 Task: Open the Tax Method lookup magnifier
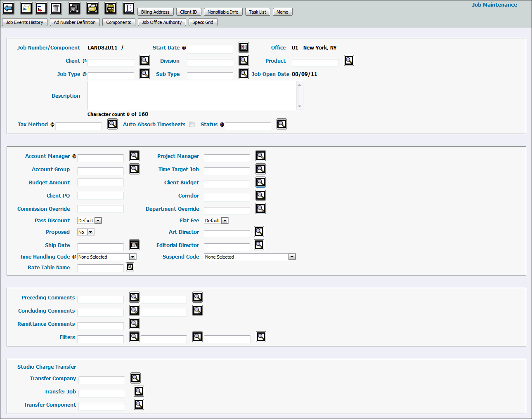(x=112, y=124)
